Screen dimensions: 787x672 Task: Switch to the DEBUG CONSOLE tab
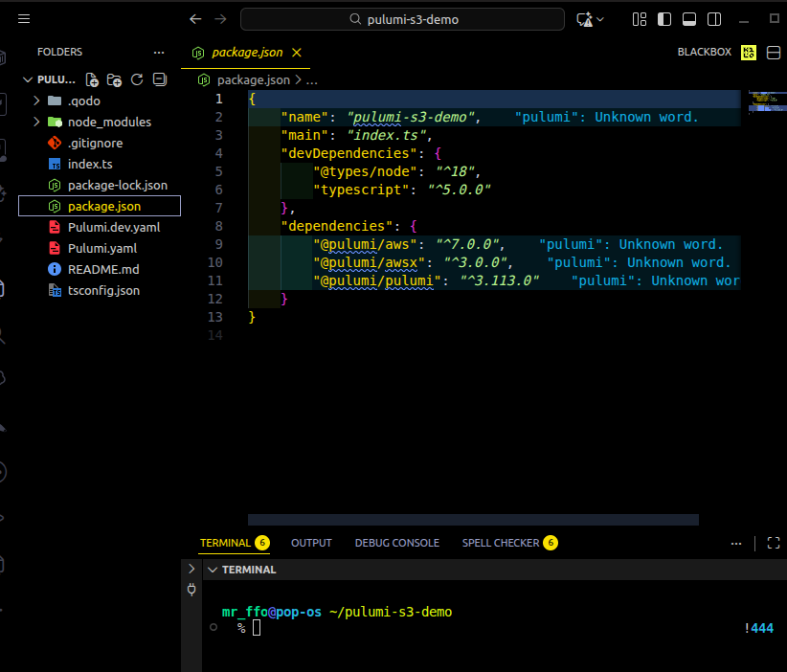(396, 543)
